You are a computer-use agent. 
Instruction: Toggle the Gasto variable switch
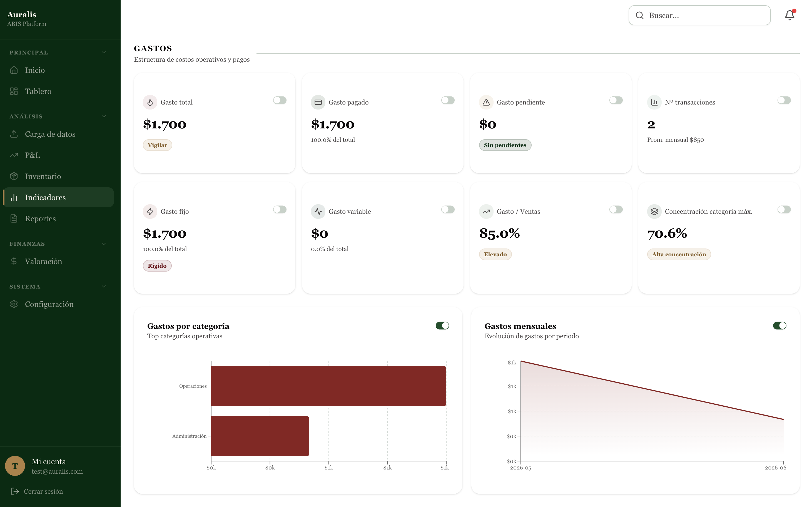(448, 210)
